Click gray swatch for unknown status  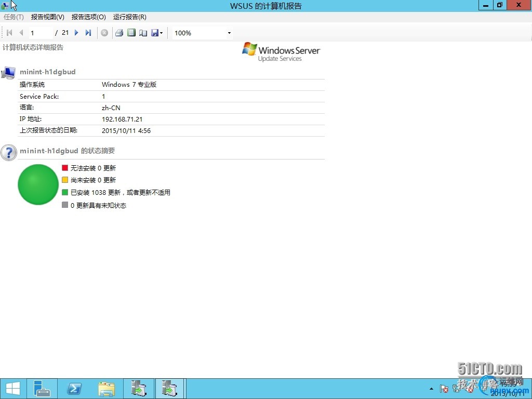65,205
